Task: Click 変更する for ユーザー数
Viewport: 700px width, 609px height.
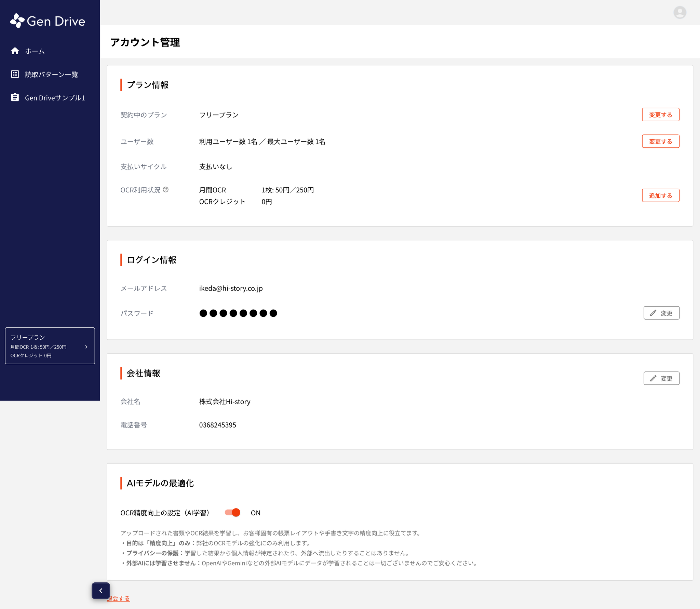Action: 660,141
